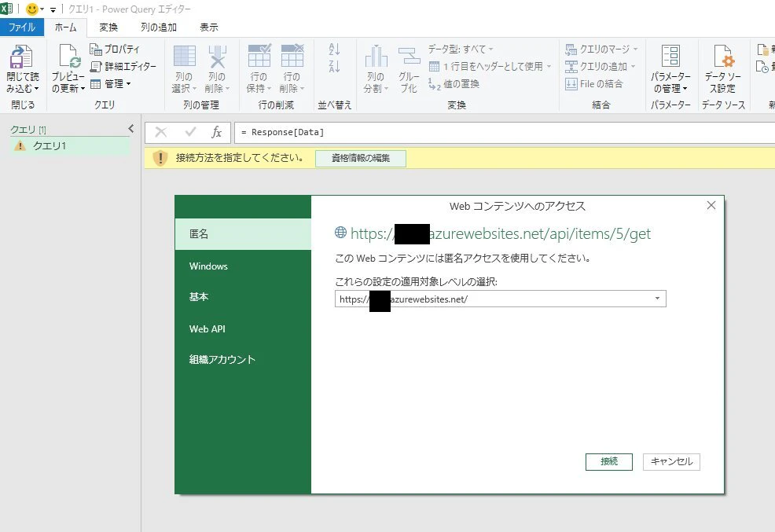775x532 pixels.
Task: Click the 閉じて読み込む (Close & Load) icon
Action: click(x=20, y=57)
